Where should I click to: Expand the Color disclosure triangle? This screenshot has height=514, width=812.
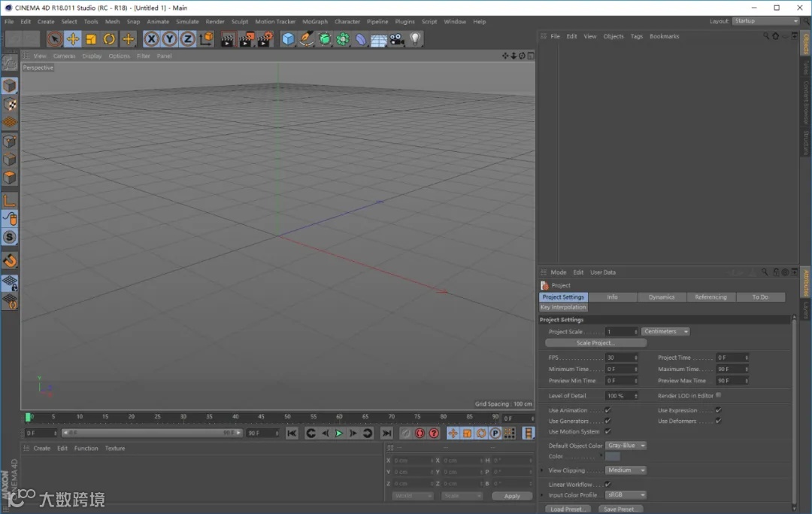(601, 456)
